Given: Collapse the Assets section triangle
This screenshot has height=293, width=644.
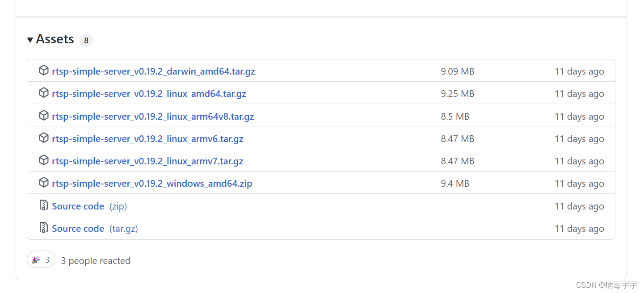Looking at the screenshot, I should (x=30, y=40).
